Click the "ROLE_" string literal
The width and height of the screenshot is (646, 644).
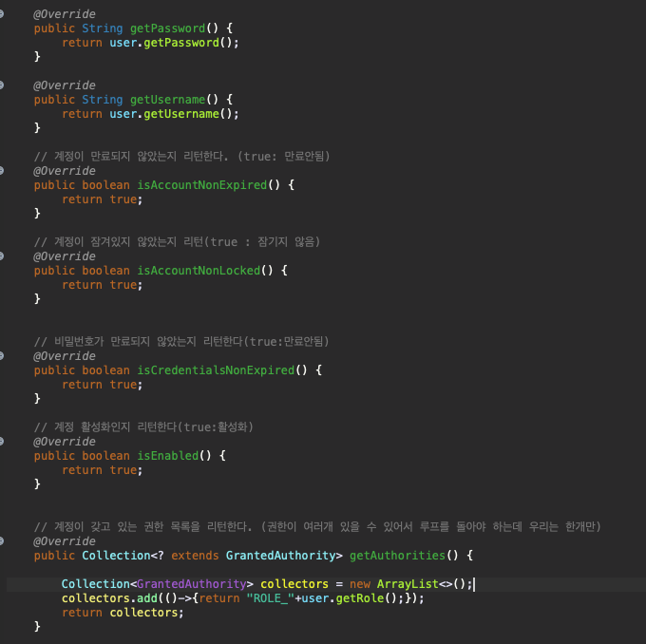point(270,598)
